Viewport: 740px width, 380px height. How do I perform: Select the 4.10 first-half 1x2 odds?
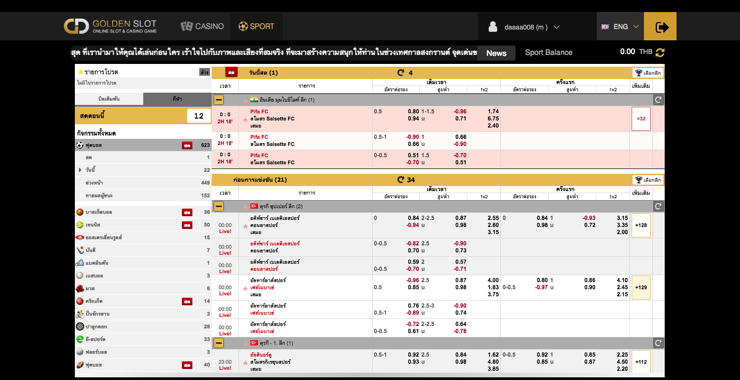pyautogui.click(x=622, y=280)
